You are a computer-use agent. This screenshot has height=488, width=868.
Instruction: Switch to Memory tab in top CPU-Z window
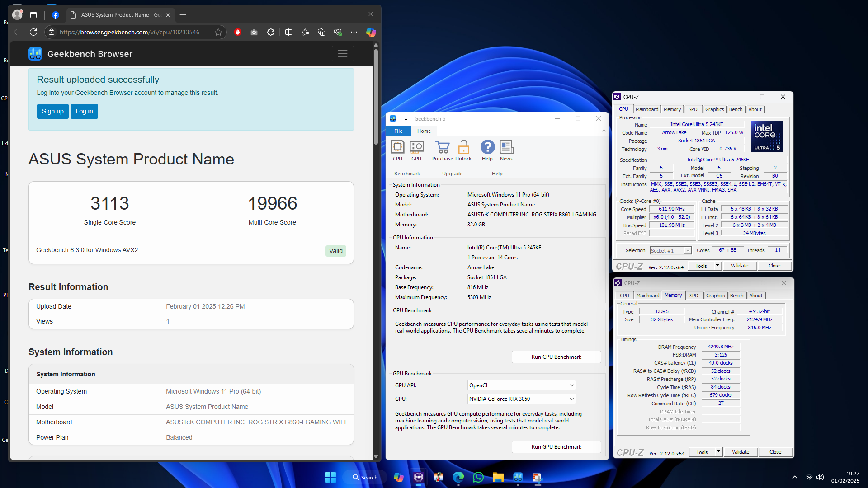[672, 109]
